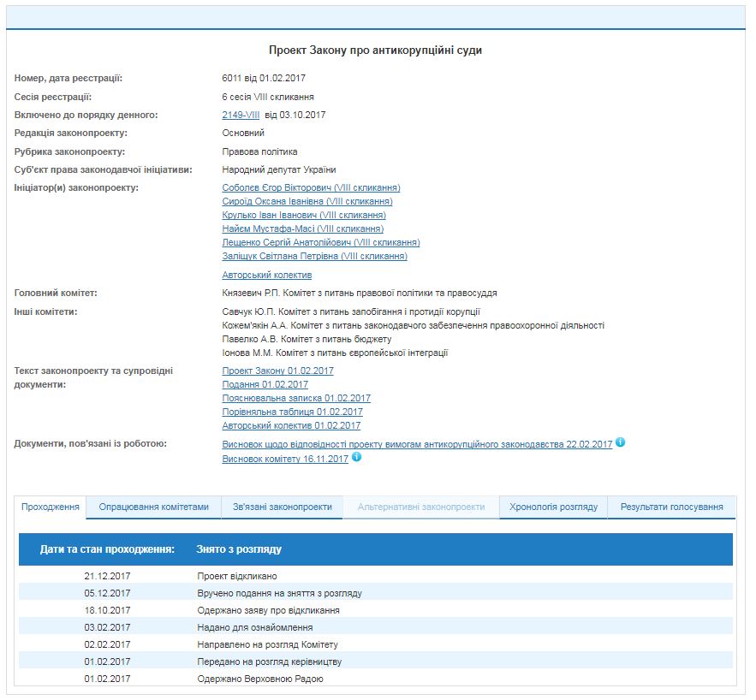
Task: Select the Проходження tab
Action: pyautogui.click(x=51, y=507)
